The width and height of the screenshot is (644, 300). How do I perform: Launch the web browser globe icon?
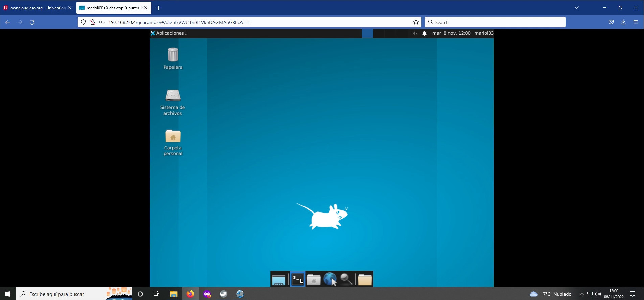330,279
